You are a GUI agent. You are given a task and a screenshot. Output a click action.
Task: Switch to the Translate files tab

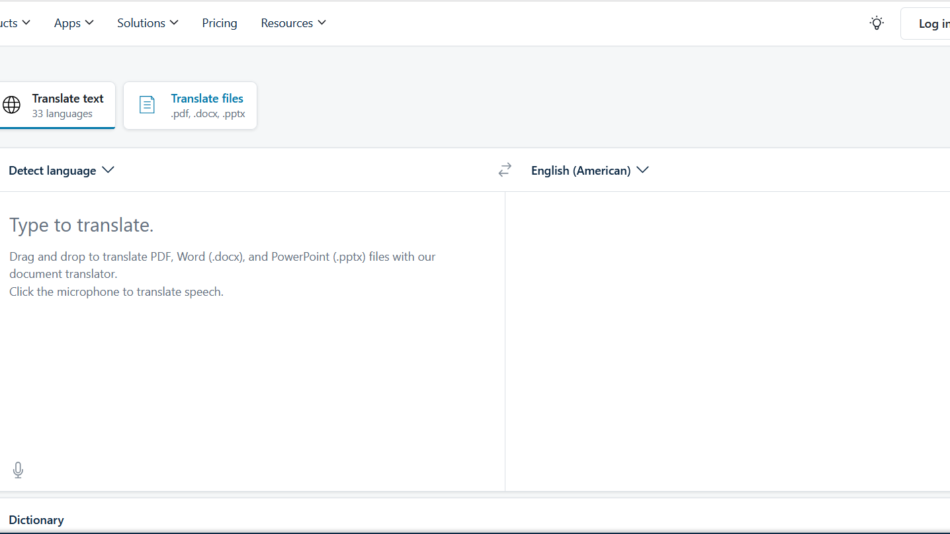190,105
